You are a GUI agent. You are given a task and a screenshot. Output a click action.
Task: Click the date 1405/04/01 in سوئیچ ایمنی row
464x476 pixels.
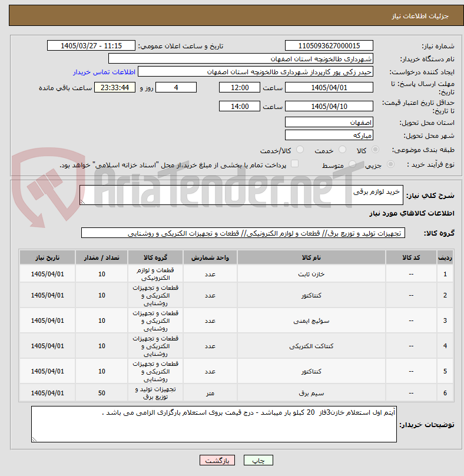tap(47, 320)
